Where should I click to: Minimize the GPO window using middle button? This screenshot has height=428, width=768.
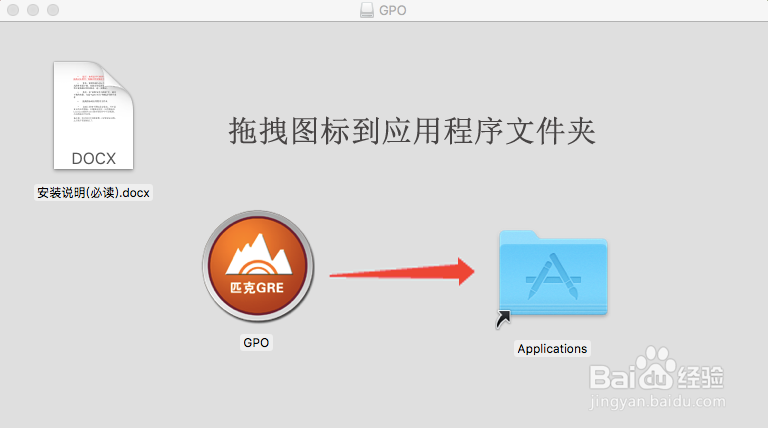coord(33,10)
